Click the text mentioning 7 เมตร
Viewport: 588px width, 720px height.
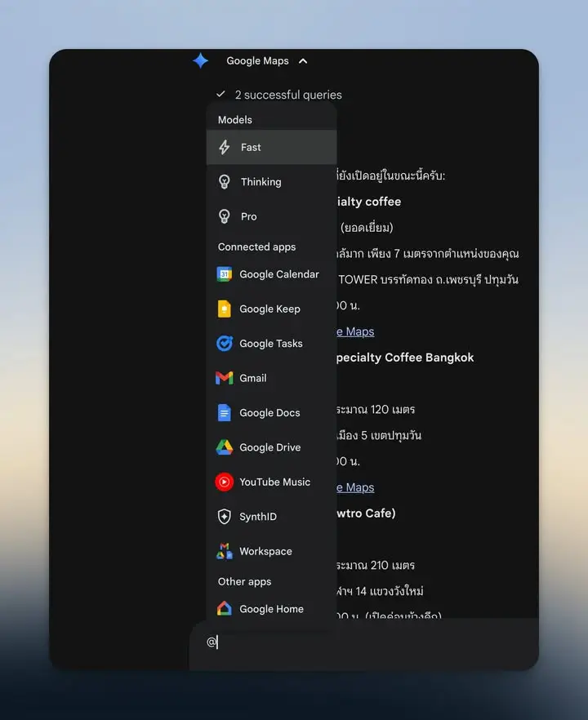pos(428,253)
